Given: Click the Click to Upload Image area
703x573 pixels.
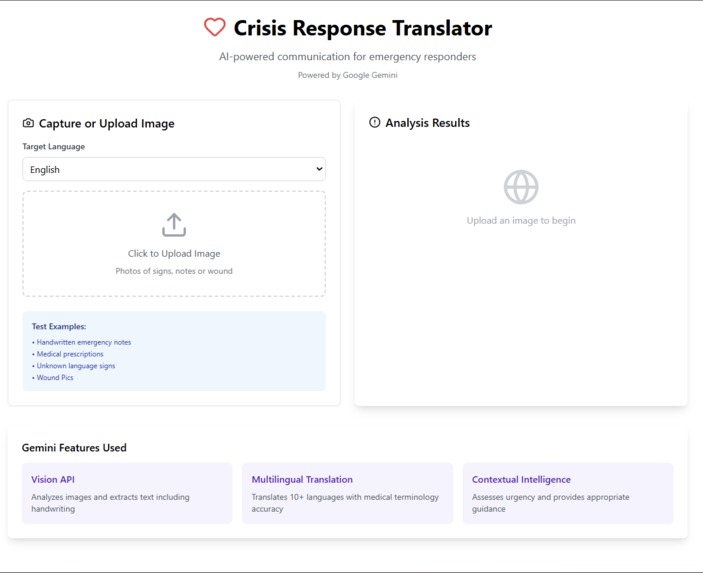Looking at the screenshot, I should point(174,244).
